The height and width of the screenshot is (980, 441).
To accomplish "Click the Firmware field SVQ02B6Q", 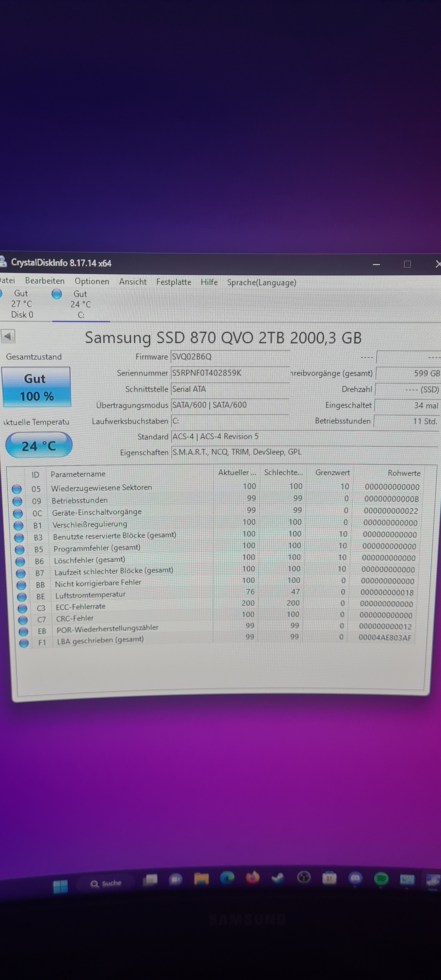I will click(230, 357).
